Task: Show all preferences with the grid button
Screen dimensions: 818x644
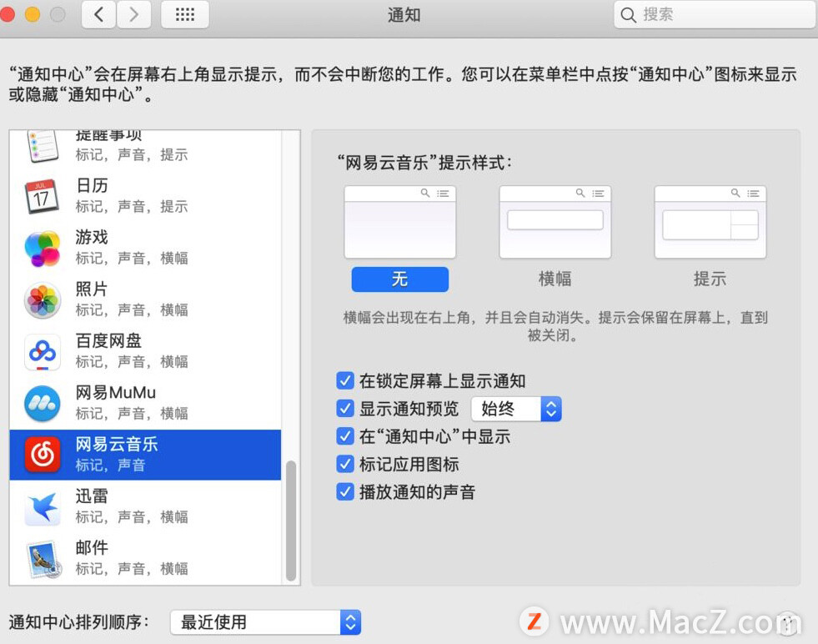Action: [184, 14]
